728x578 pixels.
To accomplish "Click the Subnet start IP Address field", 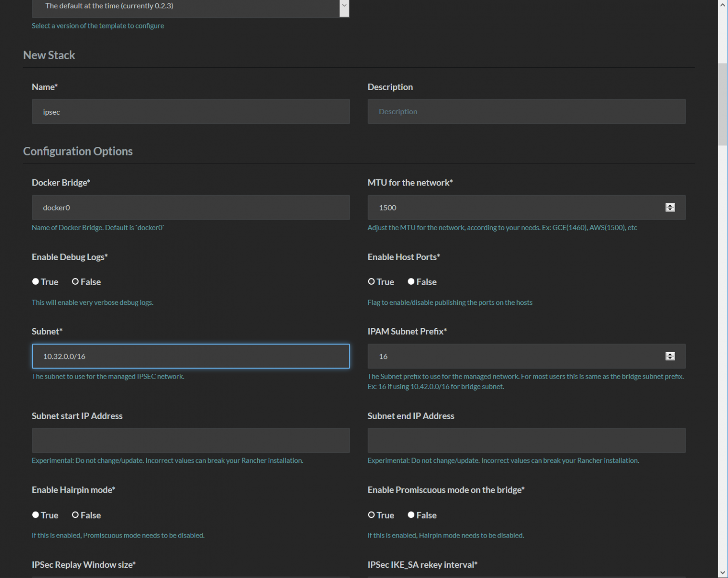I will pos(191,440).
